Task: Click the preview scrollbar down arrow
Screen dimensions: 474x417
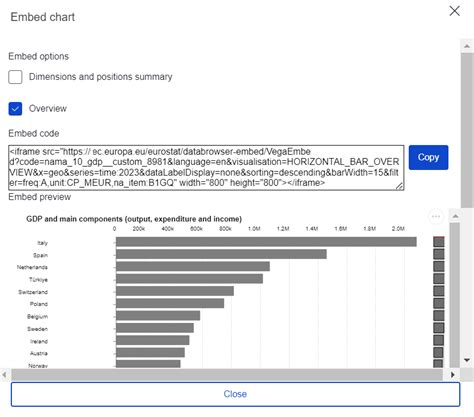Action: click(x=467, y=360)
